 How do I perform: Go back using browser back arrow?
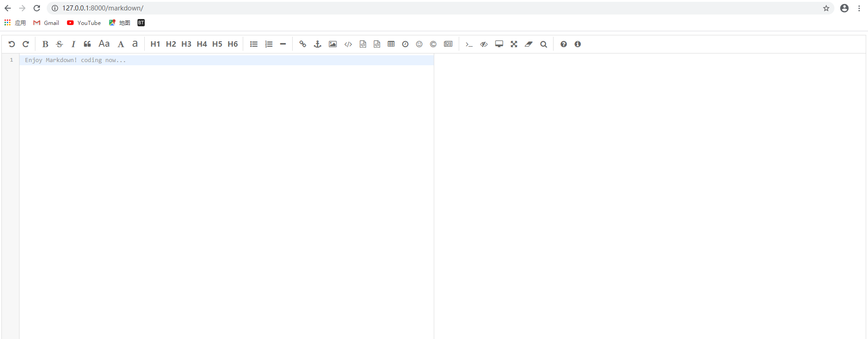click(x=8, y=8)
